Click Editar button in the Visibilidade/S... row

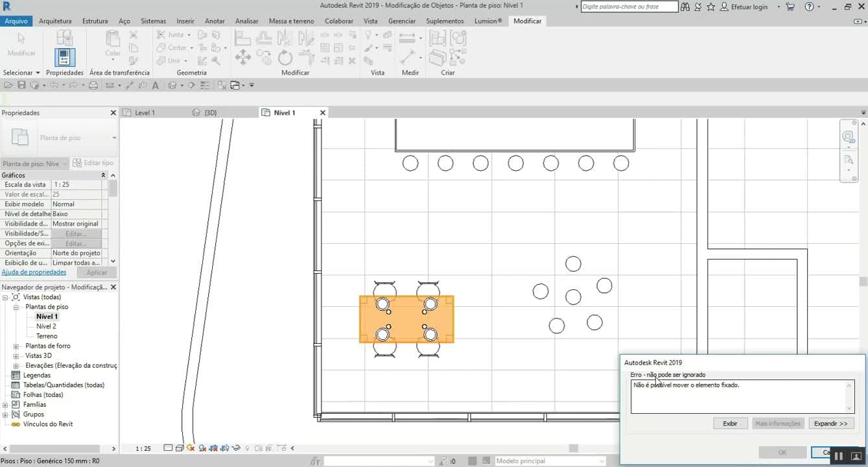point(76,233)
